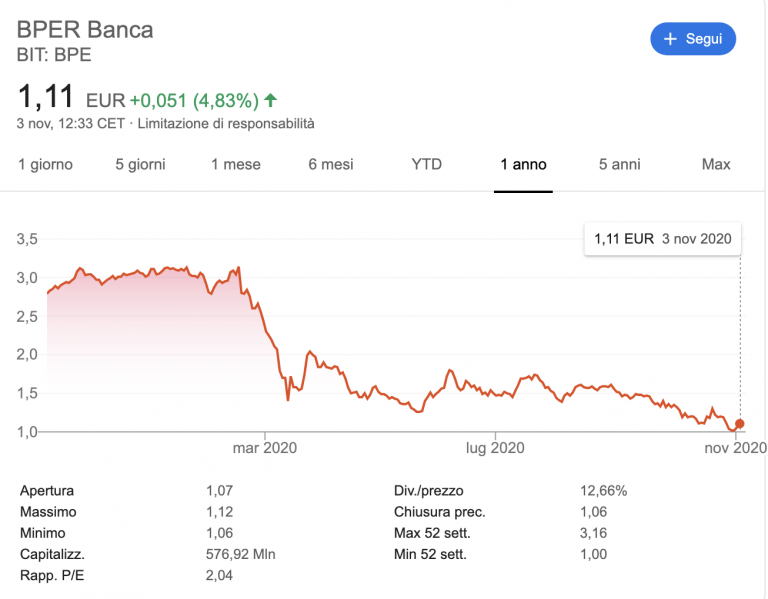Click the orange endpoint dot on chart

point(740,424)
